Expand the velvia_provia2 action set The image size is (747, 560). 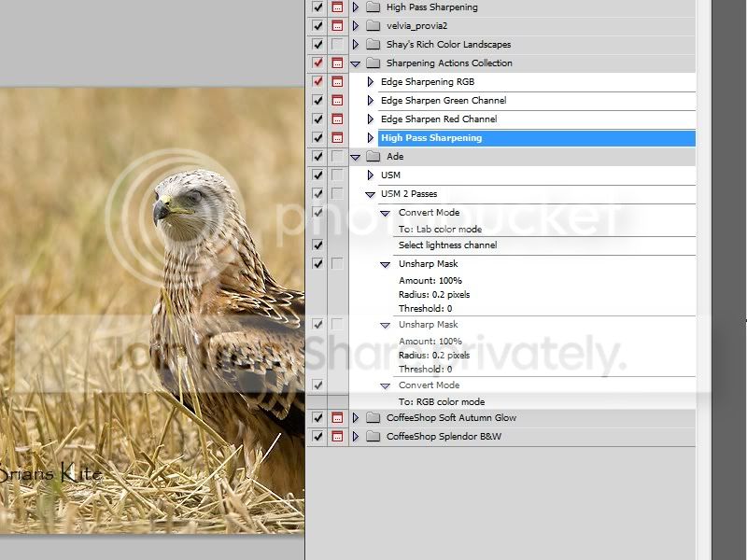[x=356, y=26]
